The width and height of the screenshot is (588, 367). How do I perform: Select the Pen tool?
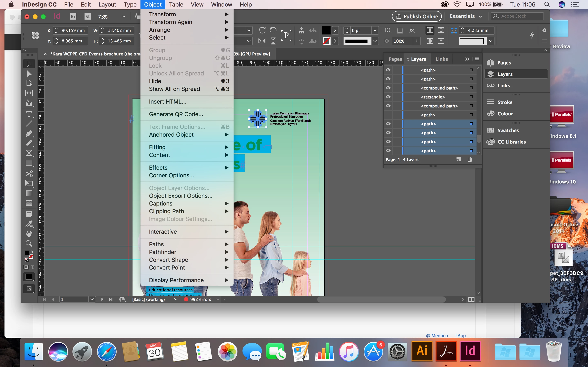[29, 133]
